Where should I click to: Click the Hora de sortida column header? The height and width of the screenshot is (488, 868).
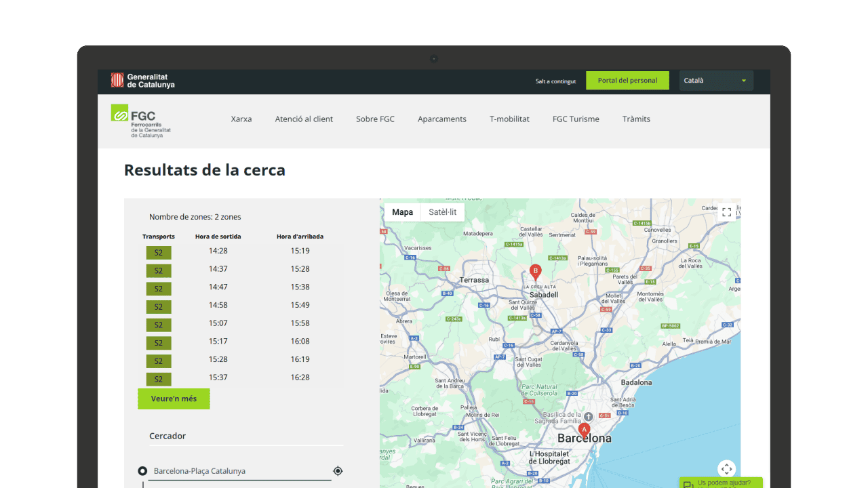coord(218,237)
